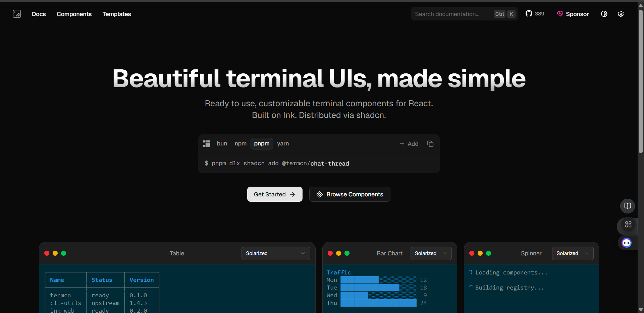Open the floating book docs icon

[x=628, y=206]
